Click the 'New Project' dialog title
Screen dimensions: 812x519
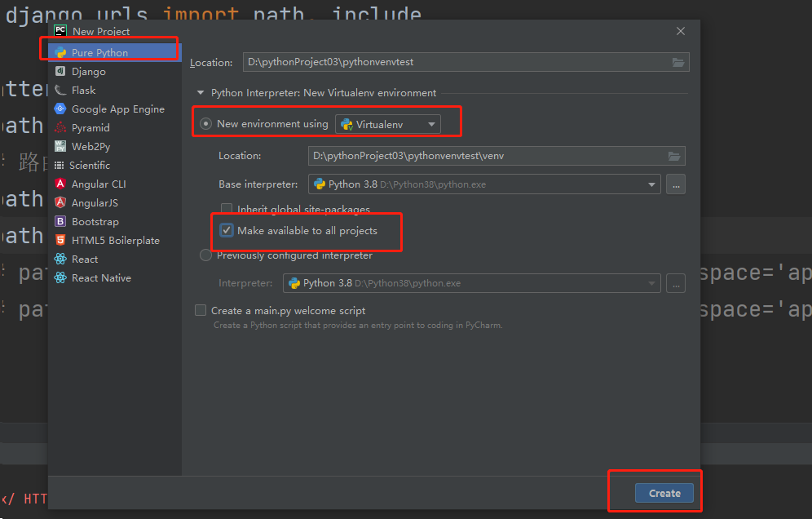101,31
